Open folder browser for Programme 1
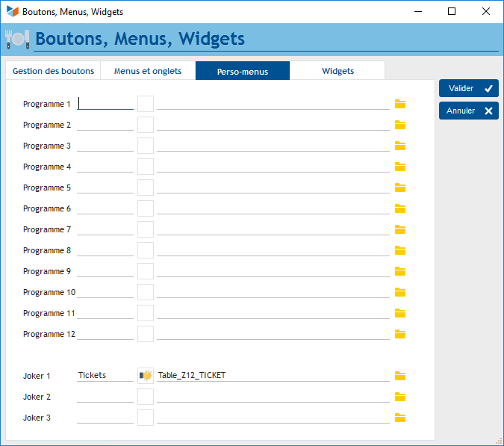 [400, 104]
